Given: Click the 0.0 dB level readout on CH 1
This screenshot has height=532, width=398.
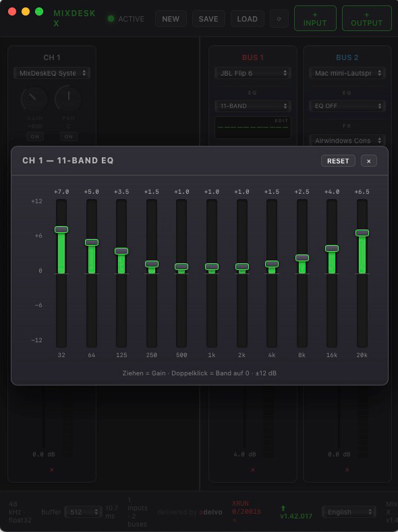Looking at the screenshot, I should point(44,454).
